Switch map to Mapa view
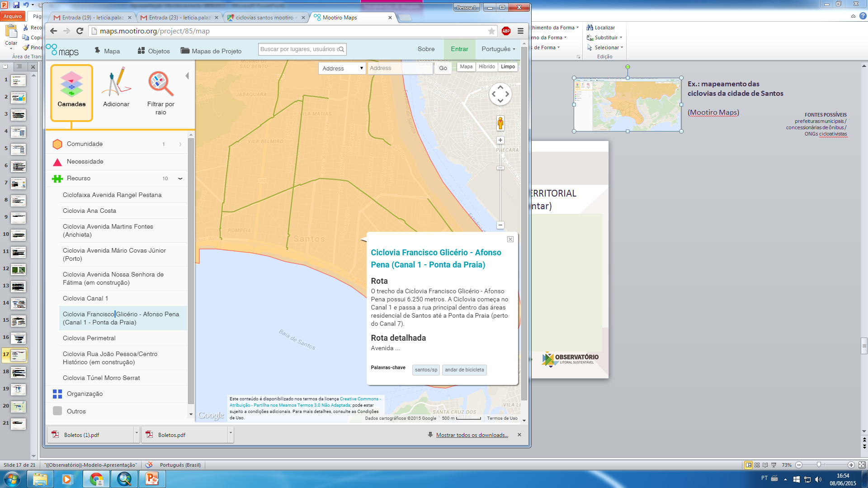868x488 pixels. pyautogui.click(x=466, y=67)
